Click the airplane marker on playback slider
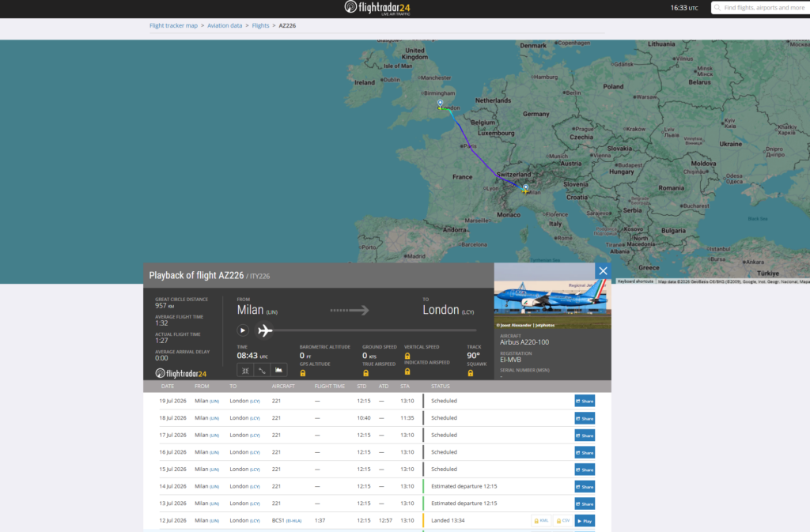Screen dimensions: 810x532 click(265, 330)
